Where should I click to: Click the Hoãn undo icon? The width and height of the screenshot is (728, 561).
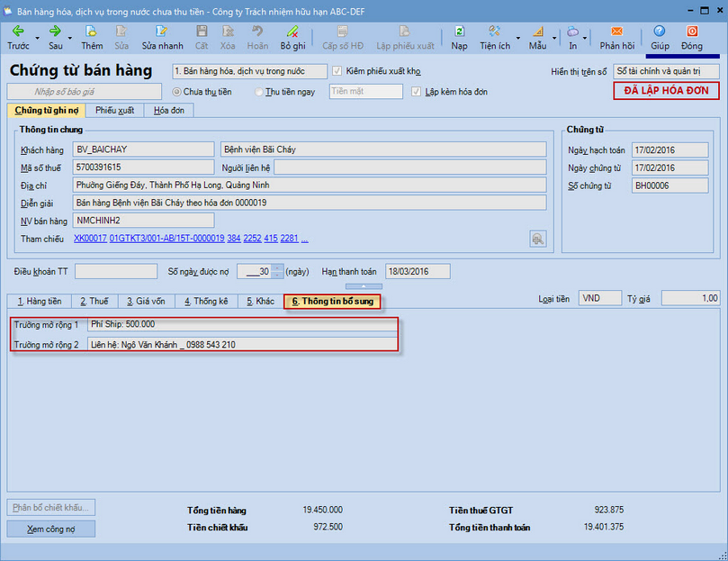(257, 32)
